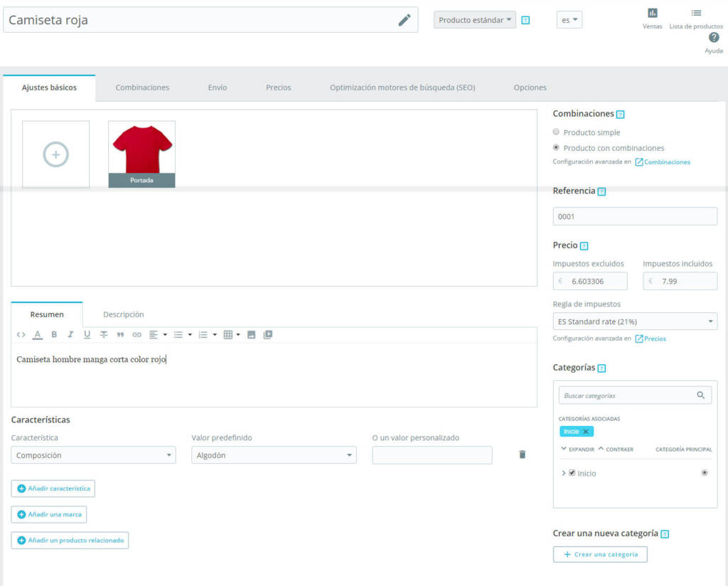Follow the Precios advanced settings link

click(x=651, y=339)
